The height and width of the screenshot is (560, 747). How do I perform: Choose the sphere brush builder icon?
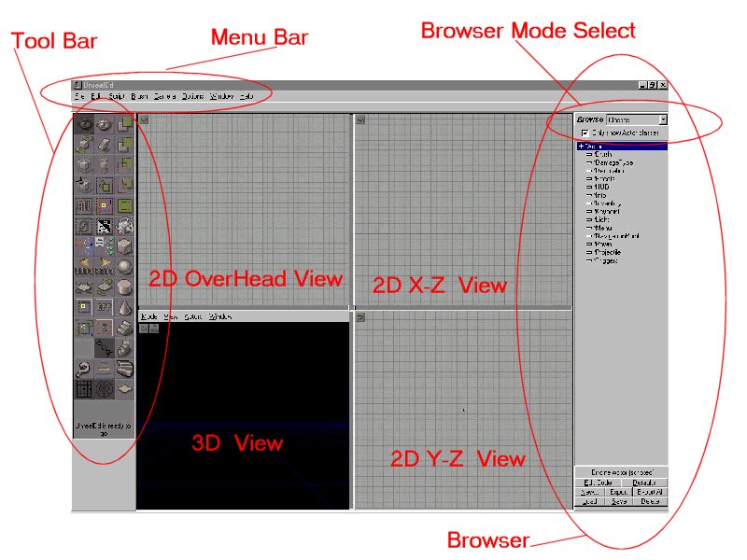coord(125,267)
